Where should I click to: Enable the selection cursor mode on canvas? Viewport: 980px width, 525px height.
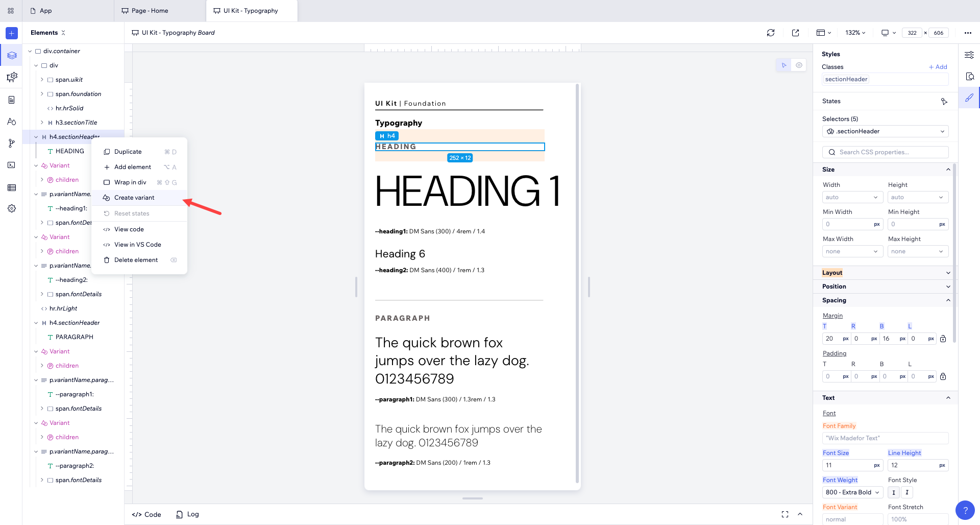coord(783,65)
